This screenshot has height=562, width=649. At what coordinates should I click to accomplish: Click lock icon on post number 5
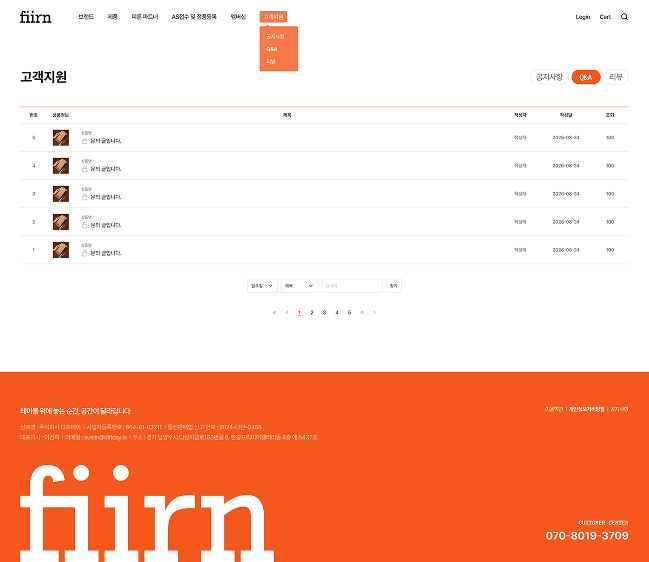pyautogui.click(x=84, y=141)
